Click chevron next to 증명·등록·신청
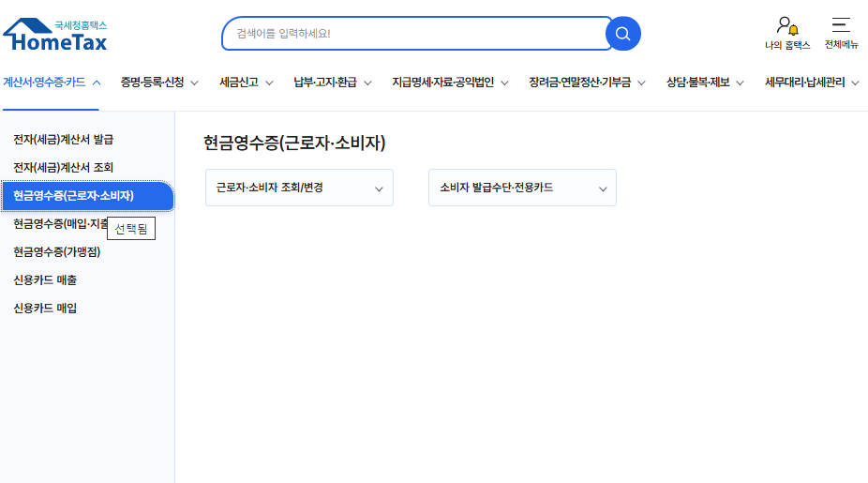Image resolution: width=868 pixels, height=483 pixels. [x=194, y=83]
